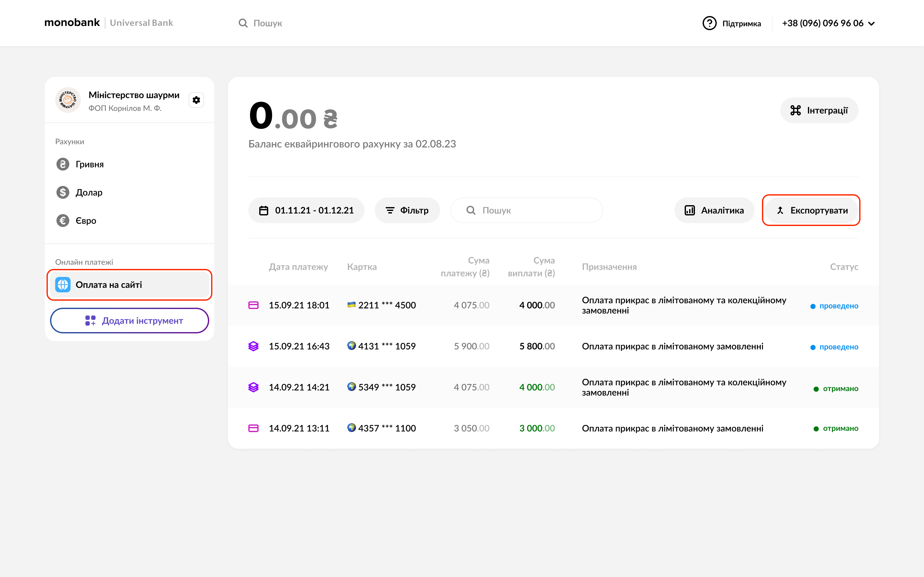Image resolution: width=924 pixels, height=577 pixels.
Task: Click the Support question mark icon
Action: (x=709, y=23)
